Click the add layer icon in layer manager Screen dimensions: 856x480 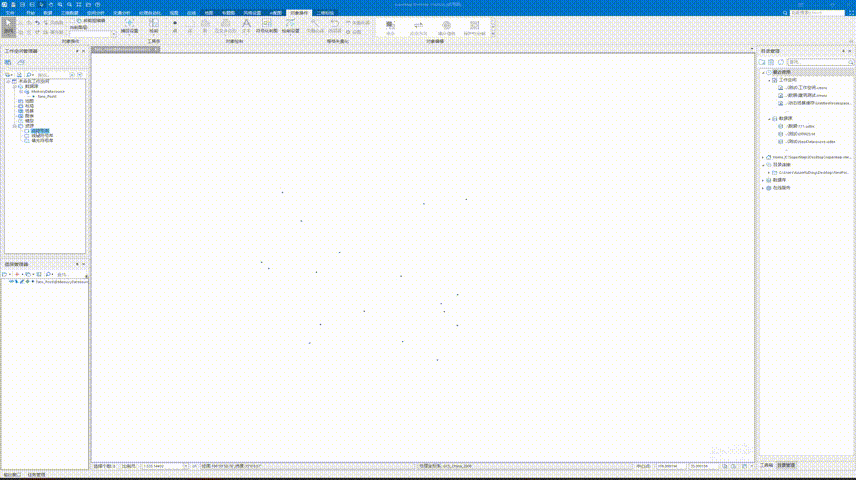[5, 274]
